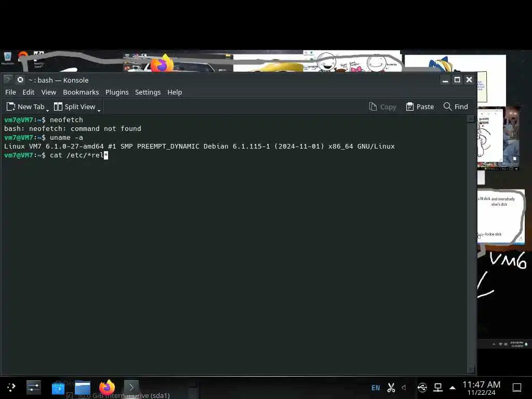Minimize the Konsole window

point(445,79)
